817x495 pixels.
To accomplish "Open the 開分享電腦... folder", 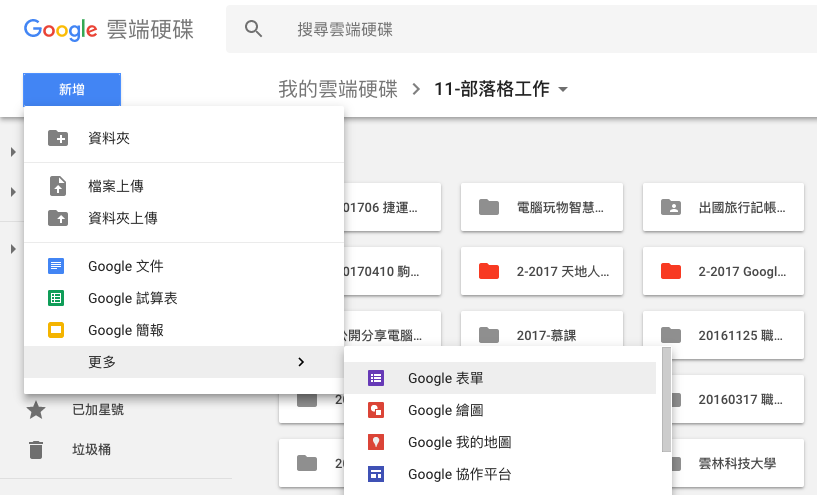I will pos(392,329).
